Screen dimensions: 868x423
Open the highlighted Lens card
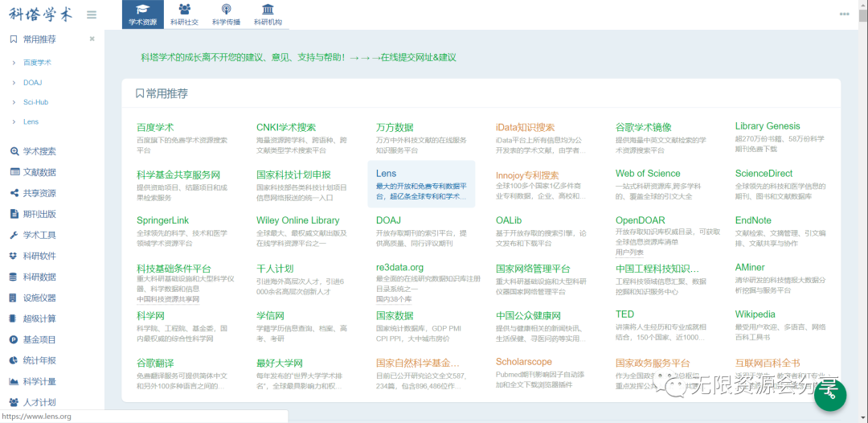coord(421,184)
